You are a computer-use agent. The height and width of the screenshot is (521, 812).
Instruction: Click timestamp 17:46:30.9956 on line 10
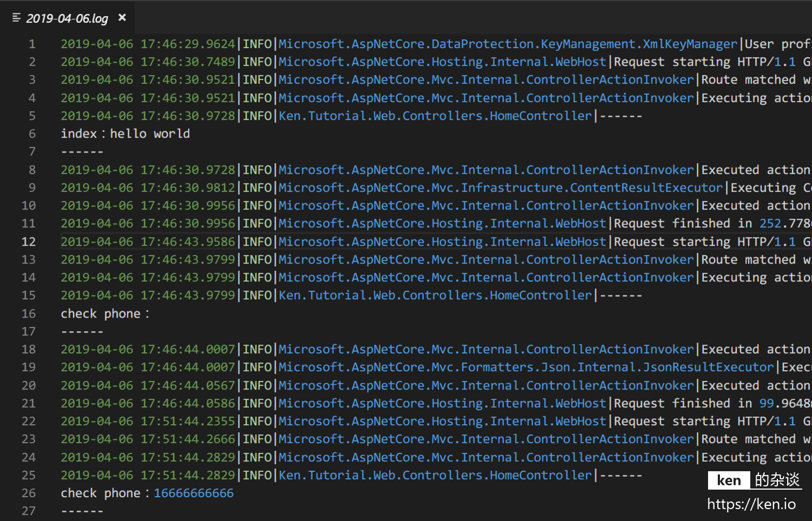(188, 206)
